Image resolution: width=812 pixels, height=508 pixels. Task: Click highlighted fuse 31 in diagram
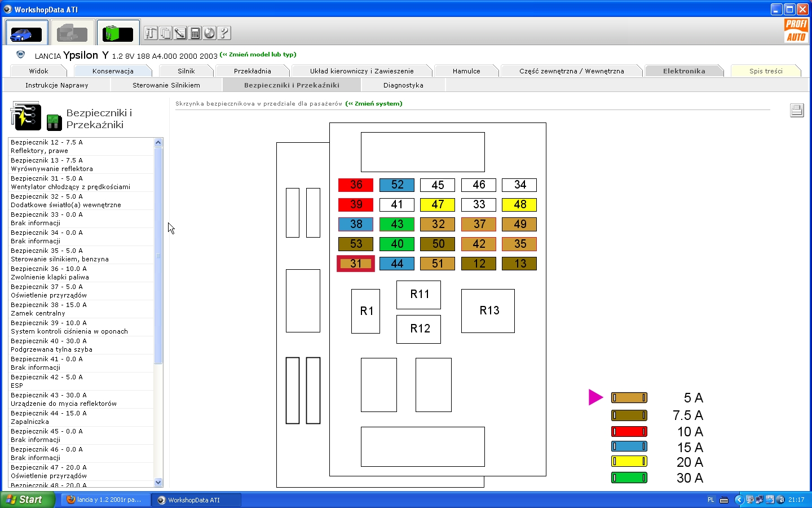click(356, 264)
